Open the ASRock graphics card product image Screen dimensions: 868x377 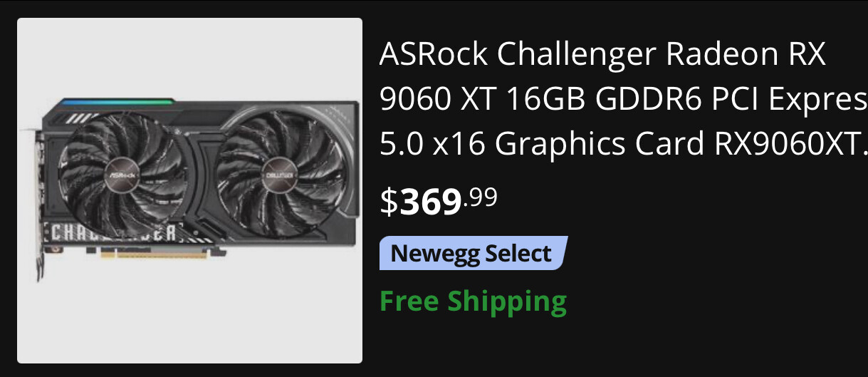pos(189,190)
